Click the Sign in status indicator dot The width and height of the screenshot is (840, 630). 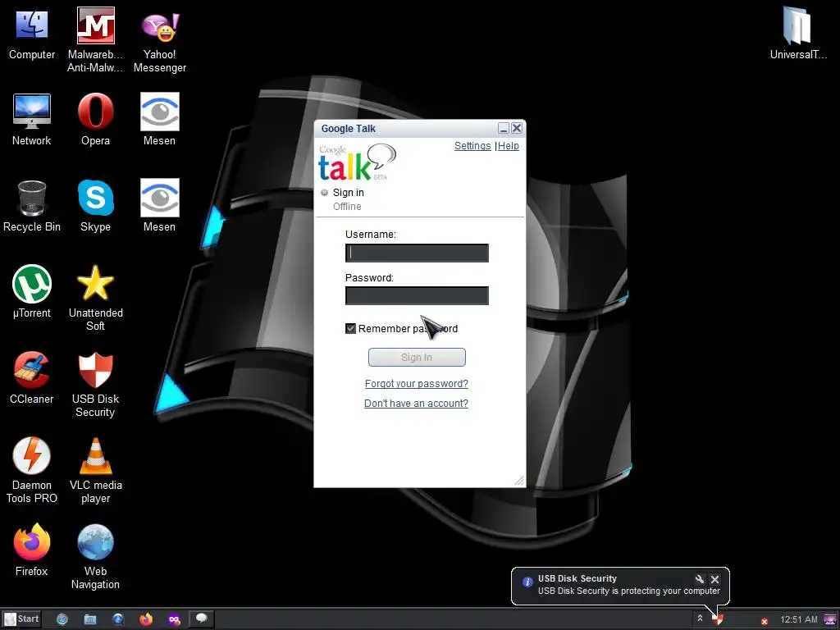(324, 192)
